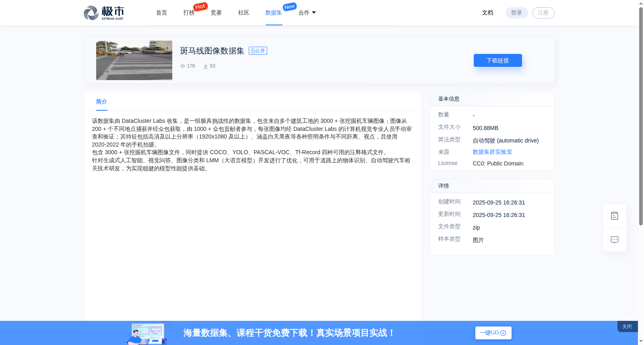Click the CC0: Public Domain license text
Viewport: 644px width, 345px height.
498,163
